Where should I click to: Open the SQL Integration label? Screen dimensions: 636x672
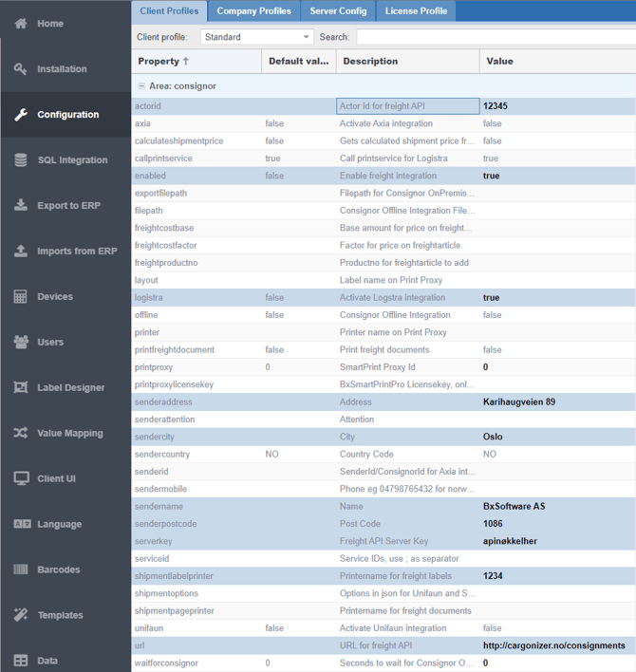coord(72,159)
